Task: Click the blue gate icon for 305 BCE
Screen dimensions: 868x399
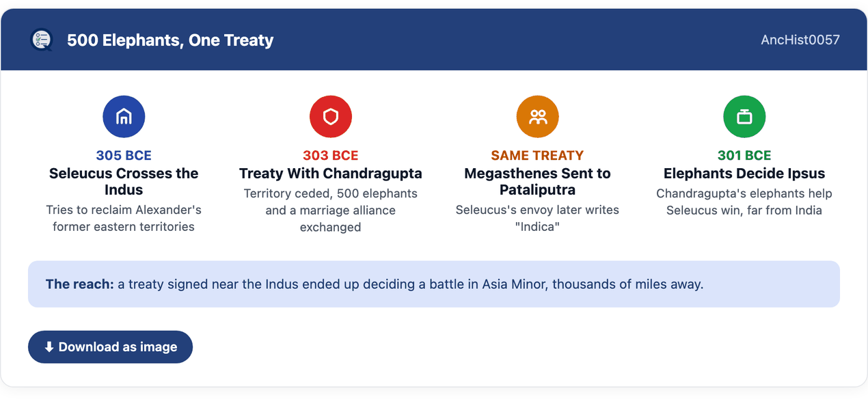Action: pyautogui.click(x=124, y=117)
